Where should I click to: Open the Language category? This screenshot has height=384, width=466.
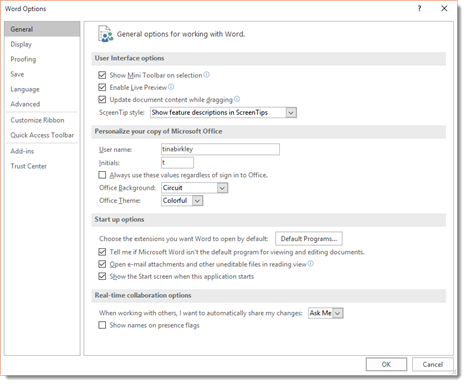(42, 89)
